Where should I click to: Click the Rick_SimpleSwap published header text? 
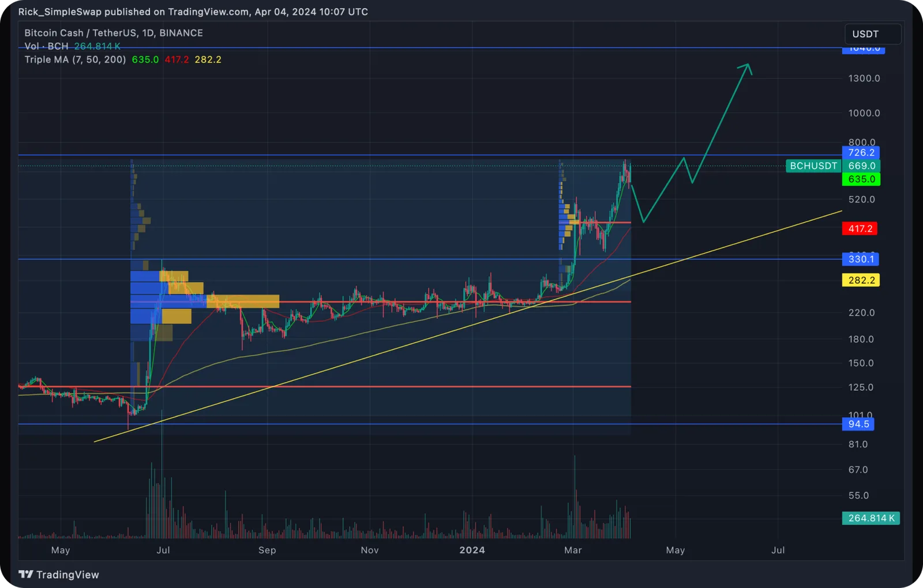(x=193, y=12)
